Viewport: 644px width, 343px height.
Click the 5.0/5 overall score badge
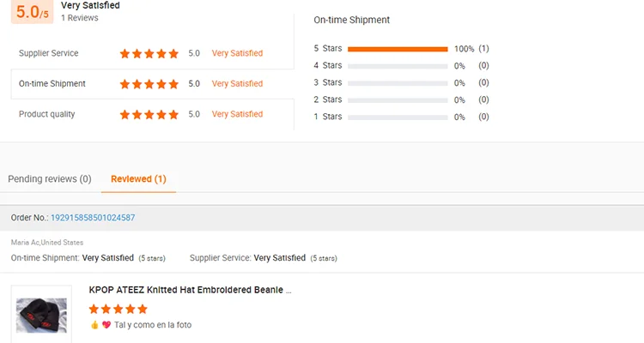click(x=32, y=11)
